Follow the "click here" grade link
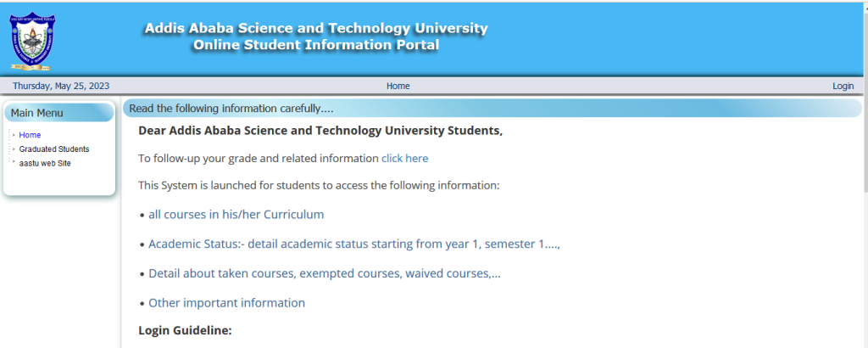Image resolution: width=868 pixels, height=348 pixels. coord(404,158)
